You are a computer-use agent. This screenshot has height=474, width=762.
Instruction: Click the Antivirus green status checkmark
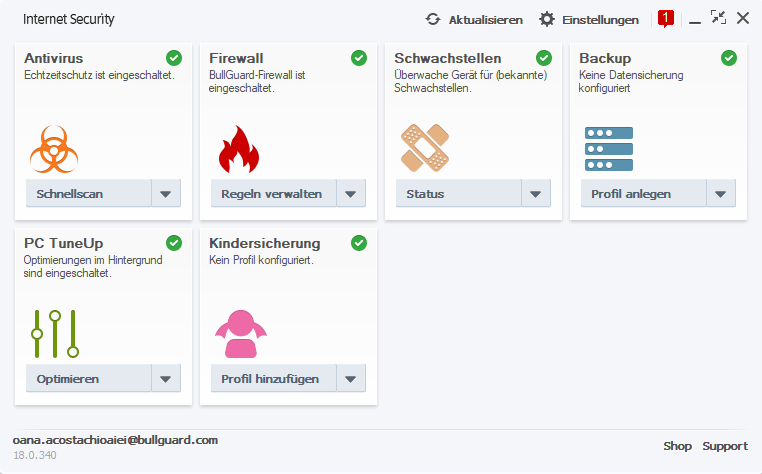[174, 58]
